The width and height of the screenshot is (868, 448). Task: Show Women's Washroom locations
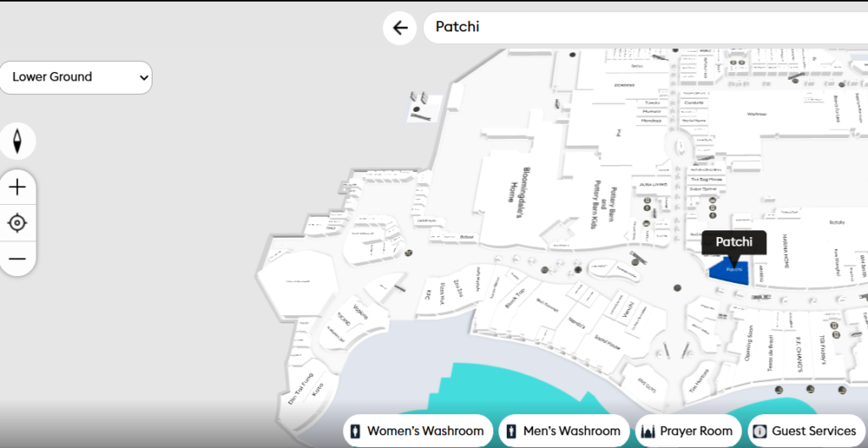click(x=418, y=431)
